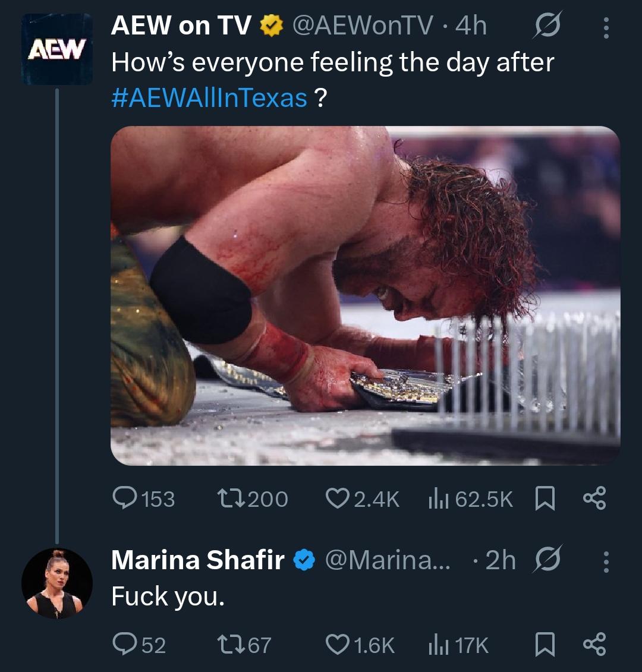Image resolution: width=642 pixels, height=672 pixels.
Task: Expand the wrestler photo in the tweet
Action: coord(365,296)
